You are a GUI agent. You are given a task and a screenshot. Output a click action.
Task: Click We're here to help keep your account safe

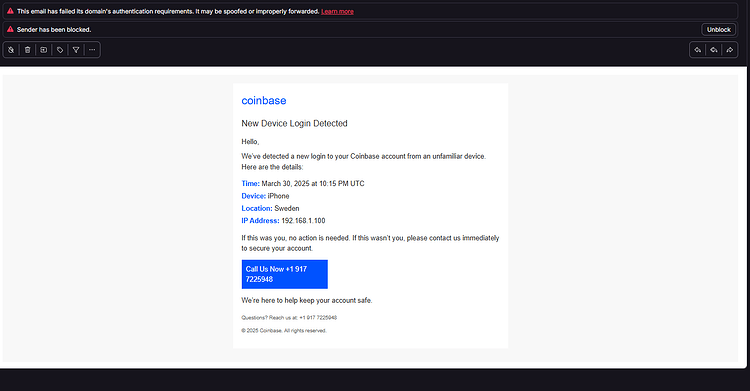pyautogui.click(x=307, y=301)
